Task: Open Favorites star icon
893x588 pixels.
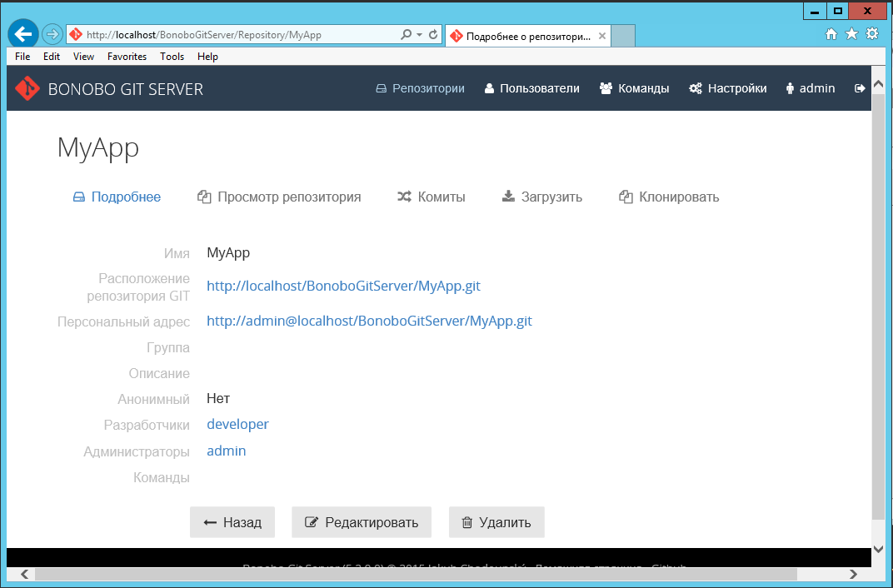Action: [851, 34]
